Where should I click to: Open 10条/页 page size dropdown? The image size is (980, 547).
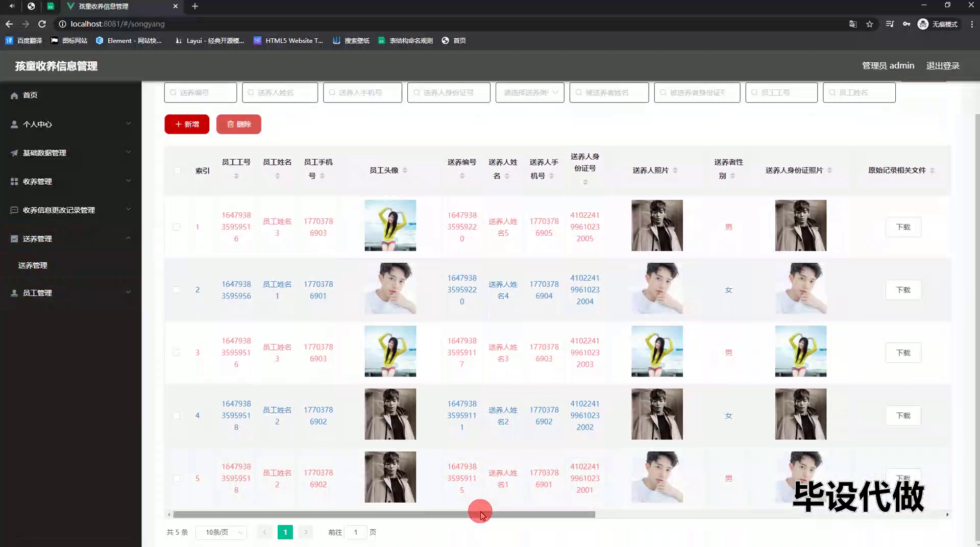[x=221, y=532]
